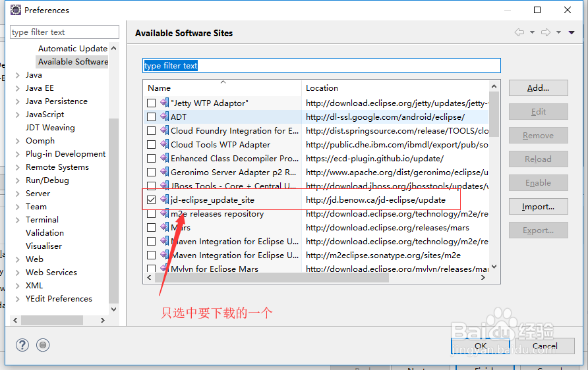Click the horizontal scrollbar under the sites table
Image resolution: width=588 pixels, height=370 pixels.
pos(271,278)
